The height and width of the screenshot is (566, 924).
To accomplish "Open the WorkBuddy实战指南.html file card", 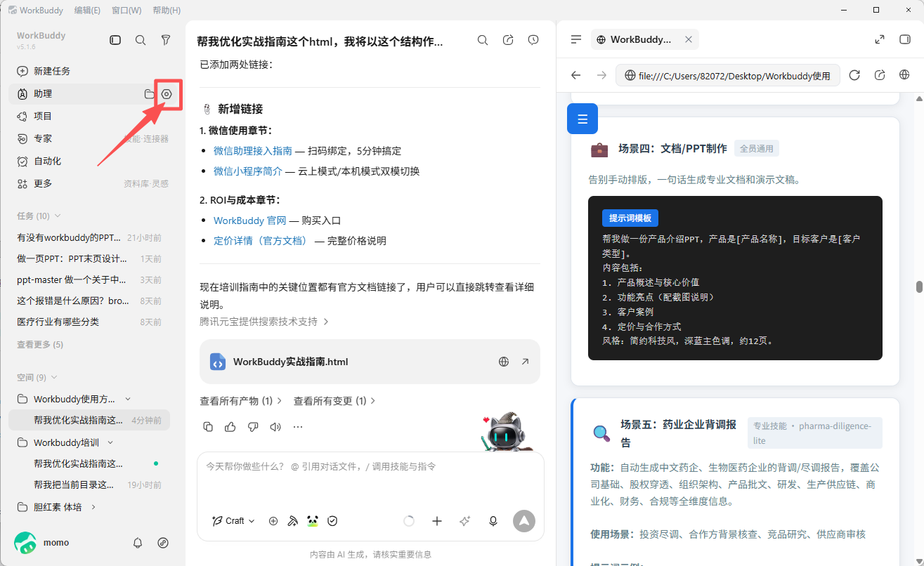I will [370, 362].
